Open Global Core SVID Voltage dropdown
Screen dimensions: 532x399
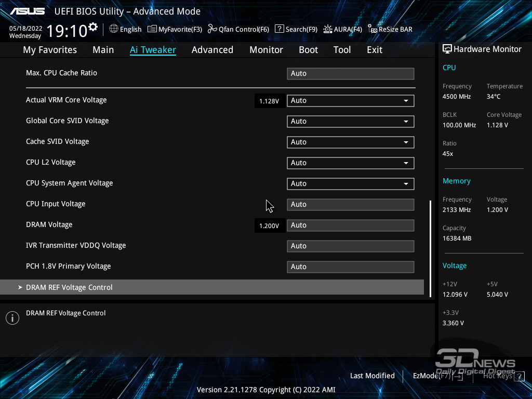pyautogui.click(x=351, y=121)
